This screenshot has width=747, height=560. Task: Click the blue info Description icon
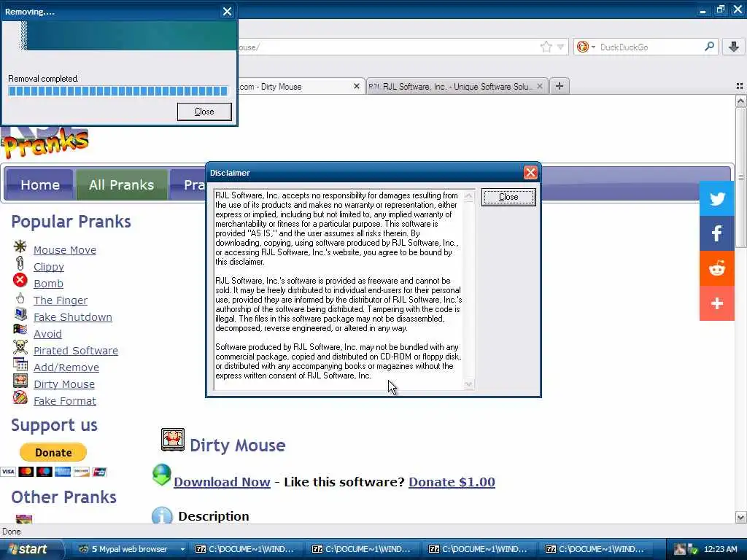pos(162,516)
